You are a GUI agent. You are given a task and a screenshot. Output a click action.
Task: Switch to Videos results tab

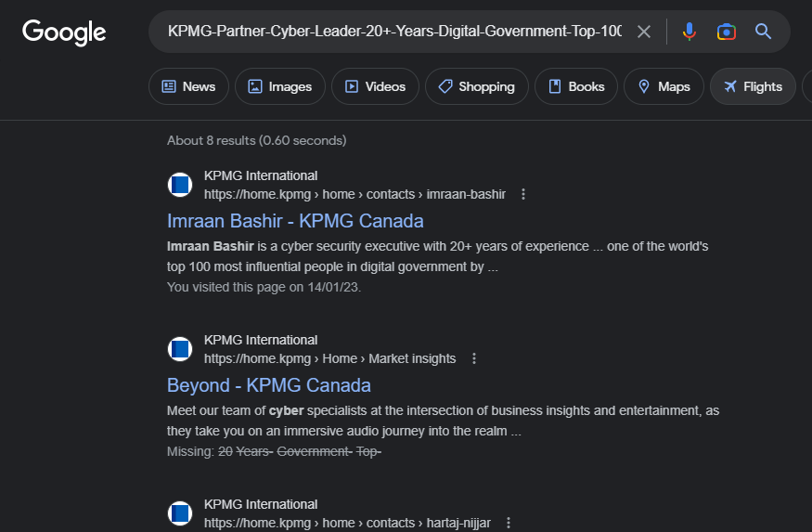[x=375, y=86]
